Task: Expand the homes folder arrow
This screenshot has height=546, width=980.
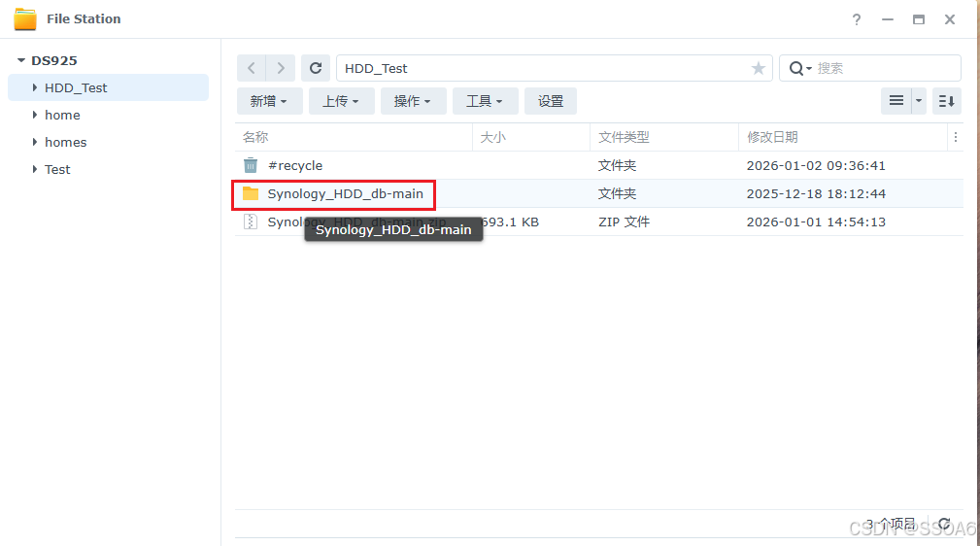Action: tap(34, 142)
